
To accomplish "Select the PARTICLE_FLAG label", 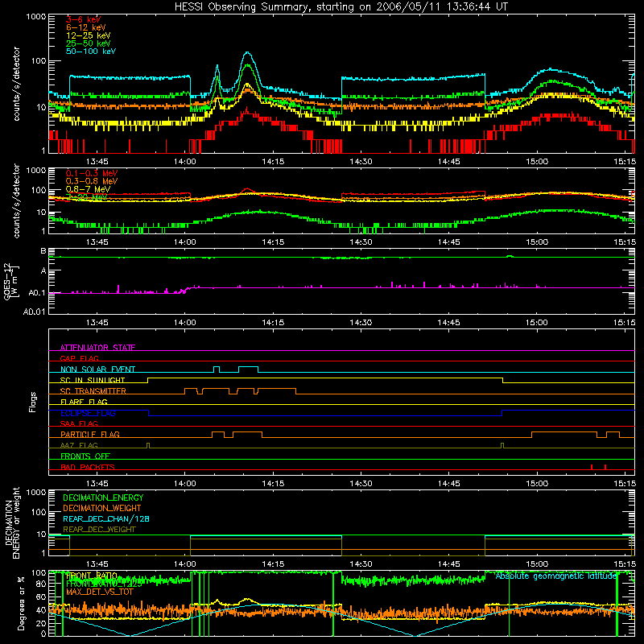I will coord(90,434).
